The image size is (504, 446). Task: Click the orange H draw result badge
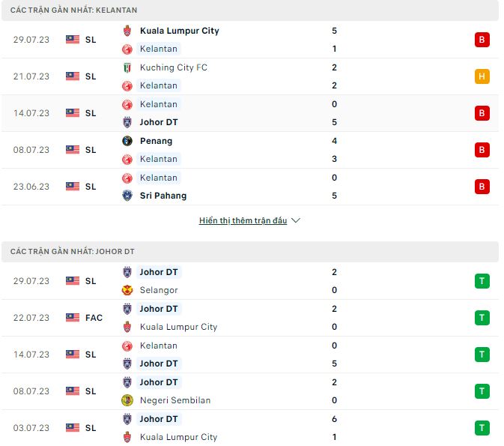[482, 76]
